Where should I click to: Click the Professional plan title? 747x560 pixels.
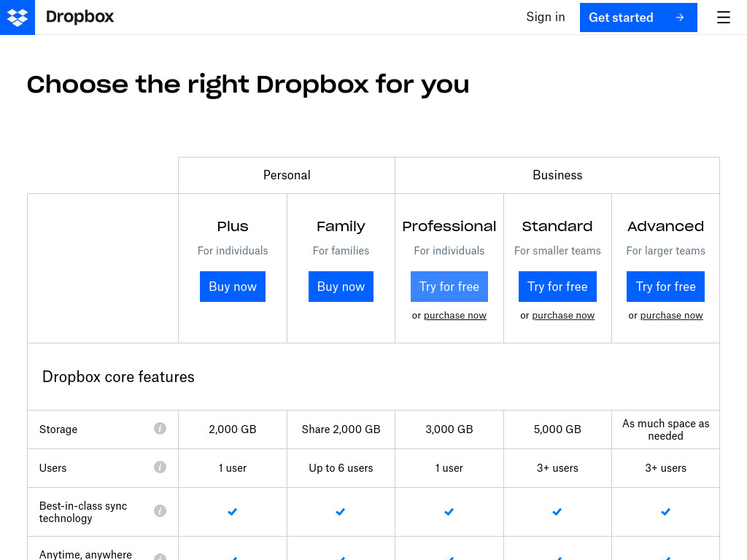pos(449,226)
